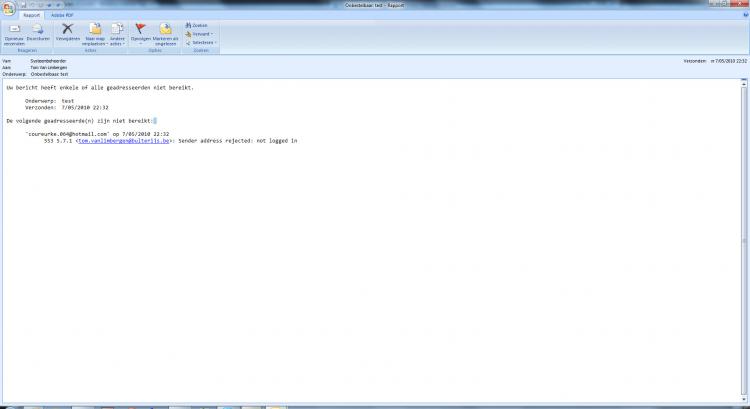Screen dimensions: 750x409
Task: Click the Zoeken binoculars button
Action: coord(196,25)
